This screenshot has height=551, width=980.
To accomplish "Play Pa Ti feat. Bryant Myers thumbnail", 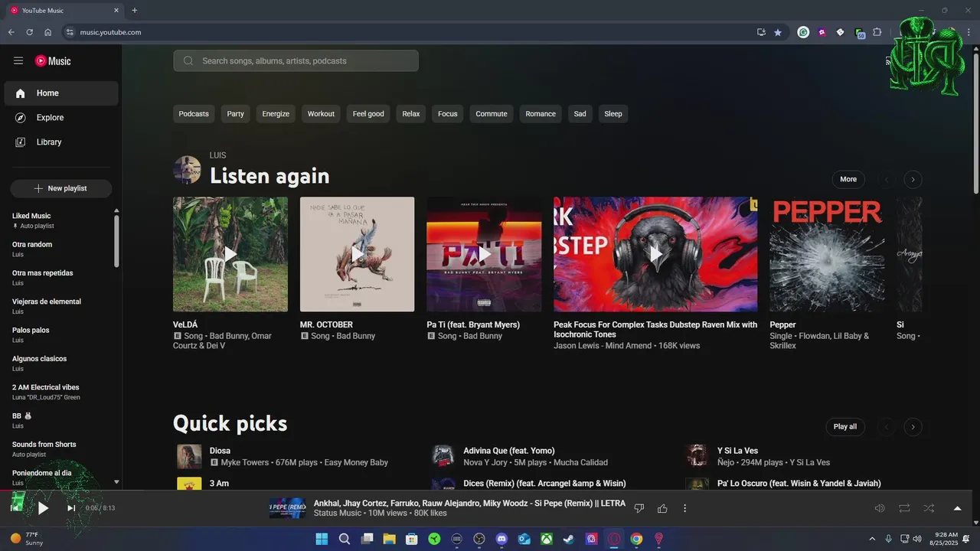I will 485,254.
